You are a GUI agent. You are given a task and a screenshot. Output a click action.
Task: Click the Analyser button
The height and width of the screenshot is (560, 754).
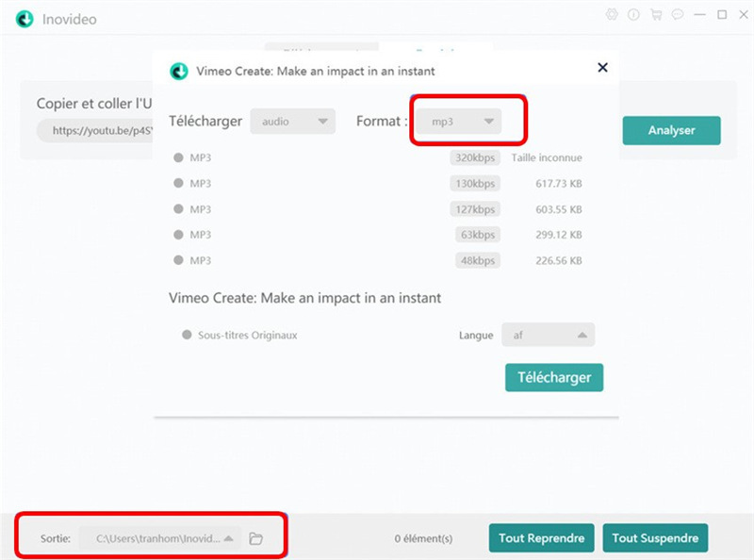[x=672, y=130]
